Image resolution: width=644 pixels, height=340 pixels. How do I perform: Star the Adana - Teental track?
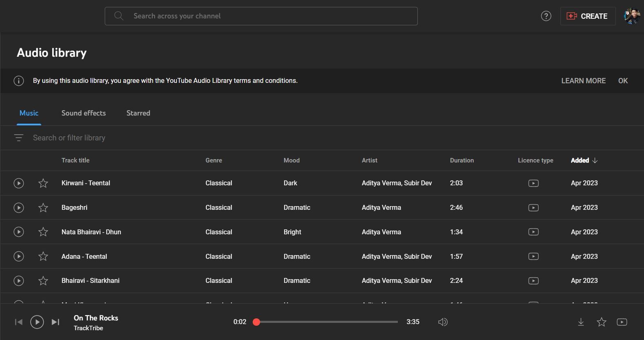tap(43, 256)
